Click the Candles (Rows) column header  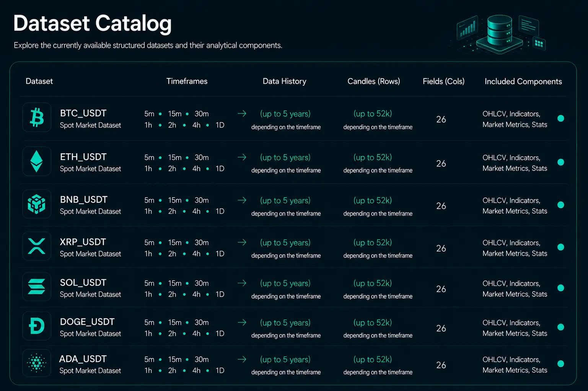tap(374, 81)
